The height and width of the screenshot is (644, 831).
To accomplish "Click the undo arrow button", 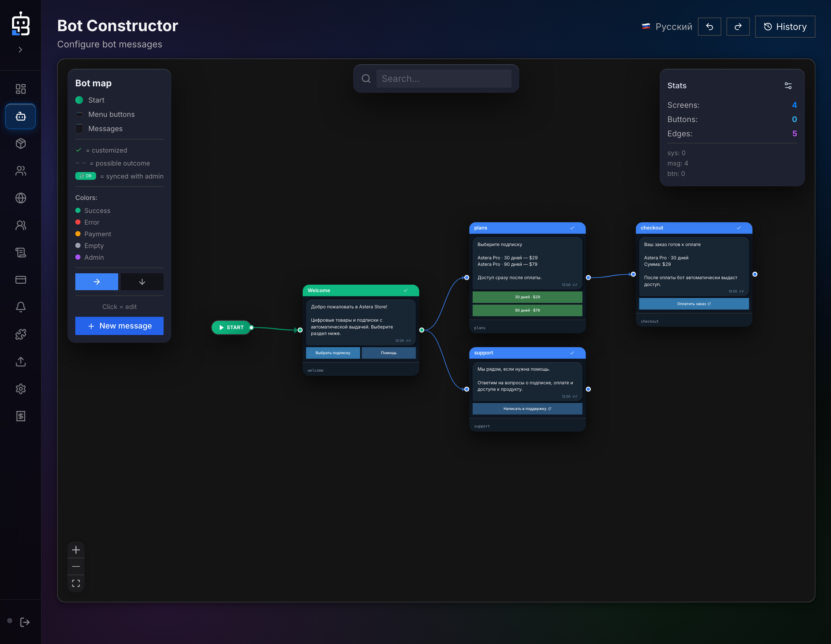I will [709, 27].
